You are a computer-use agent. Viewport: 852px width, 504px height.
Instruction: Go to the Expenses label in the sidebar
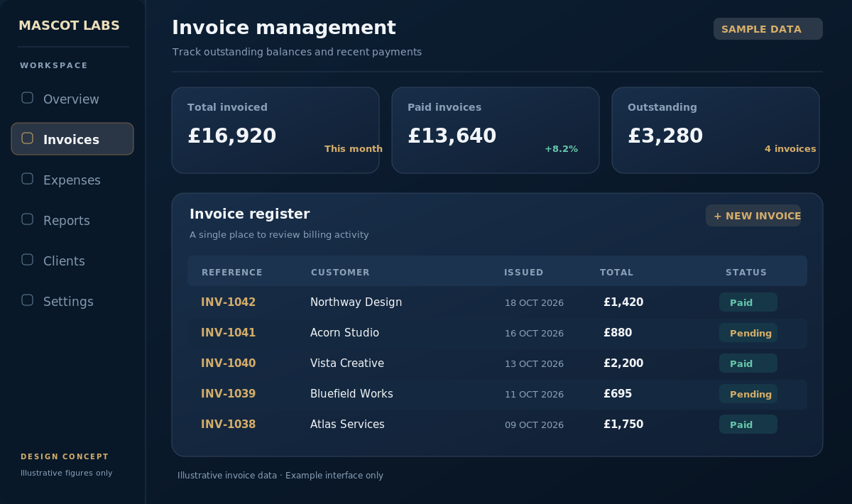click(72, 180)
